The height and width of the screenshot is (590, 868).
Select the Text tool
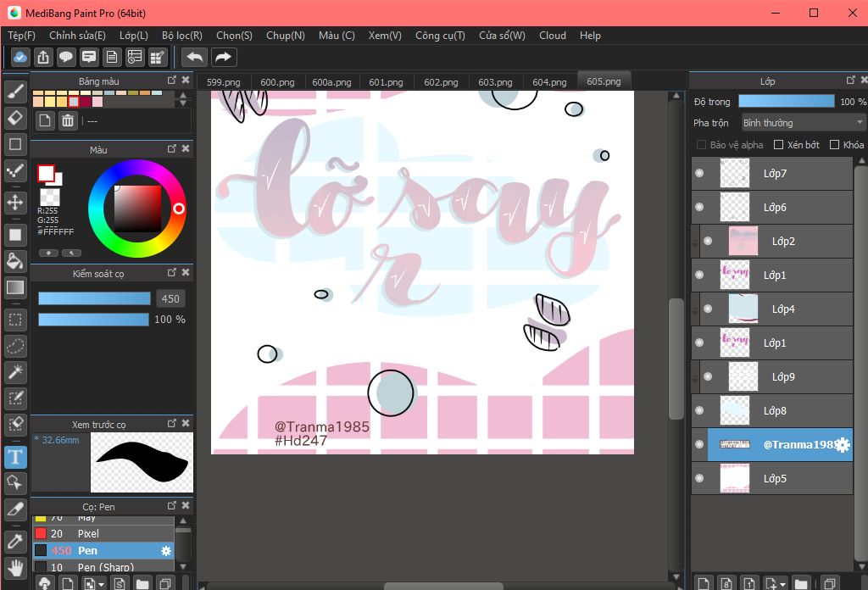point(15,457)
